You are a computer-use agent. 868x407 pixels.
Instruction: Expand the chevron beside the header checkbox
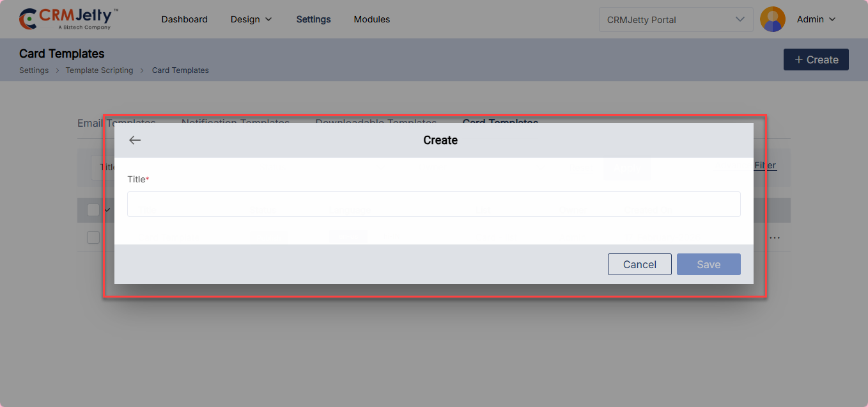point(107,210)
